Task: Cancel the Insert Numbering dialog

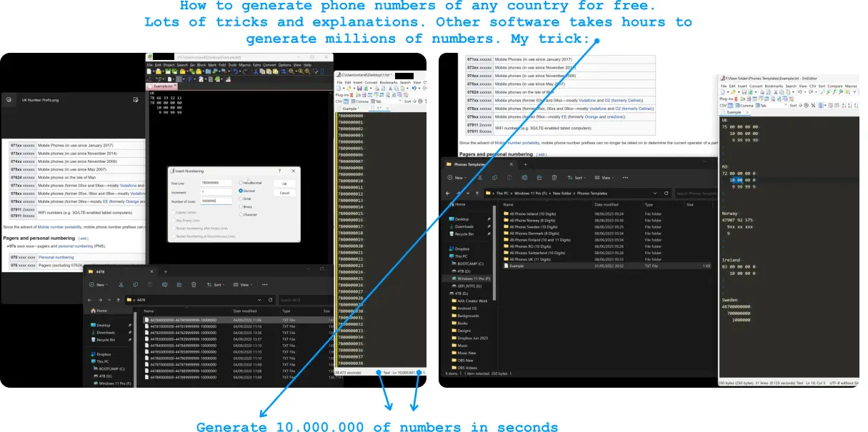Action: tap(284, 193)
